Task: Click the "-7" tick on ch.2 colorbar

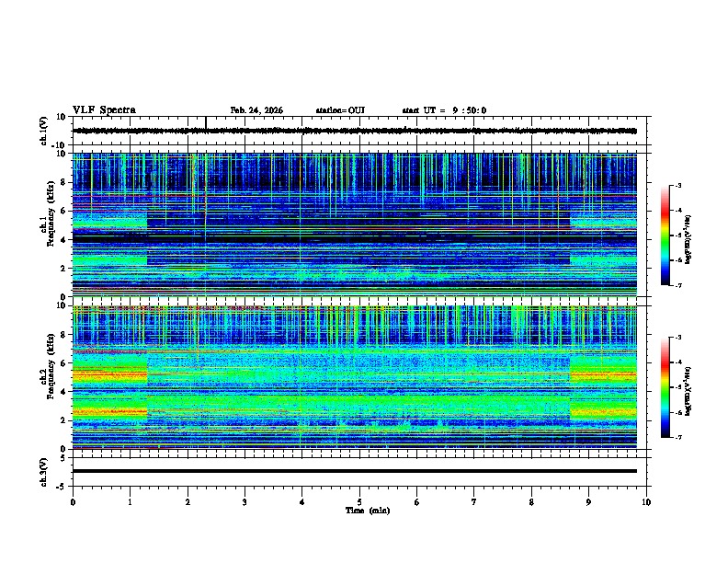Action: point(678,437)
